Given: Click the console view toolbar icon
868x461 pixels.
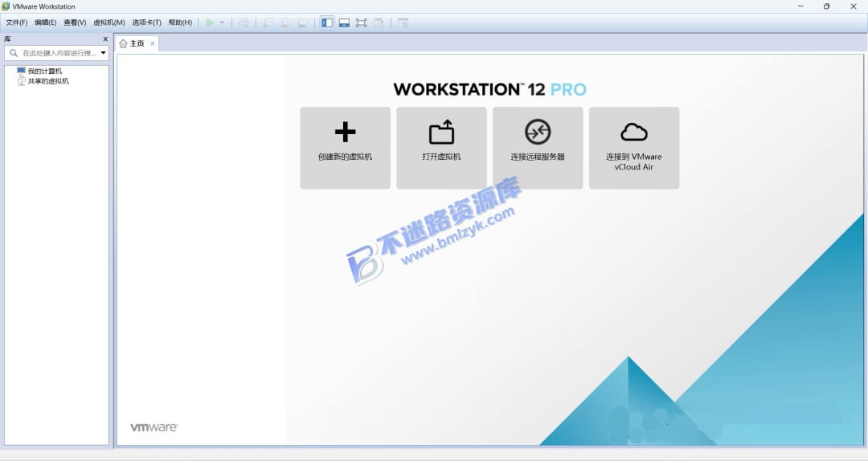Looking at the screenshot, I should (x=403, y=22).
